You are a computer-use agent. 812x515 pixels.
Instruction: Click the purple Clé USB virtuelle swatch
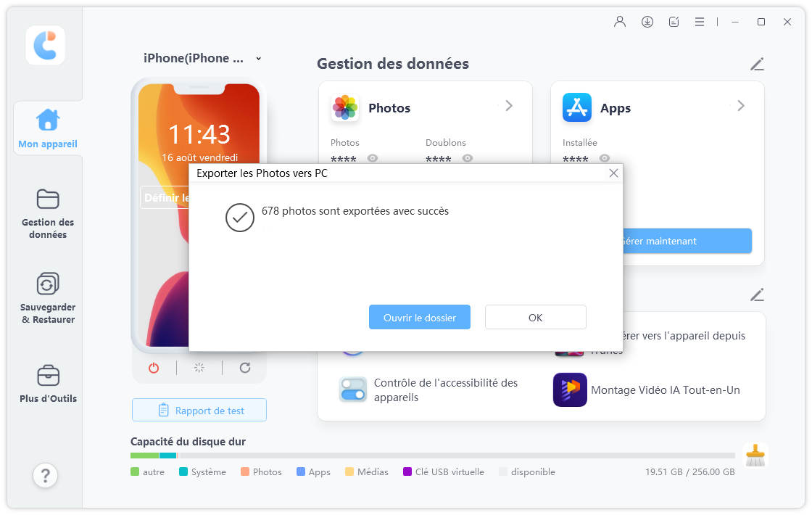click(x=407, y=471)
